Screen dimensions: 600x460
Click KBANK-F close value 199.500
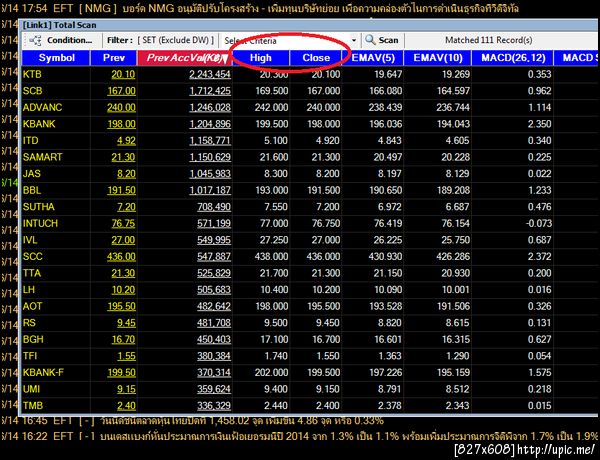(323, 372)
